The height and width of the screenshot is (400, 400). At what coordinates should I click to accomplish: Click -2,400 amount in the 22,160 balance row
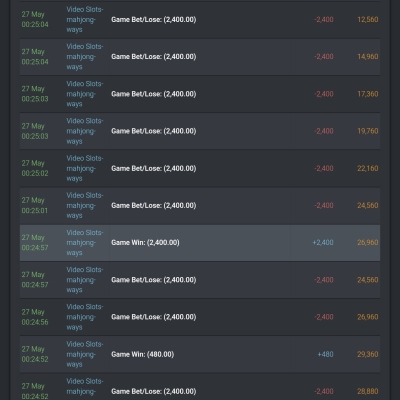[x=324, y=168]
